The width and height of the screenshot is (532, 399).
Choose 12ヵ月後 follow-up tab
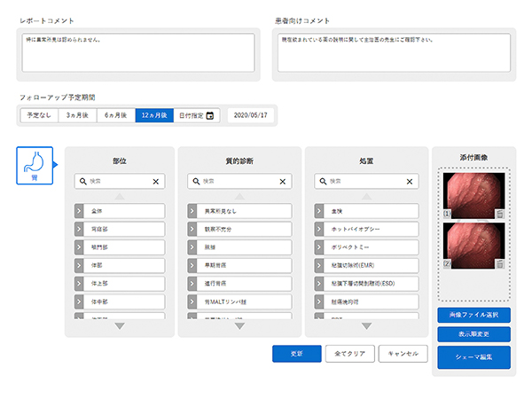154,115
